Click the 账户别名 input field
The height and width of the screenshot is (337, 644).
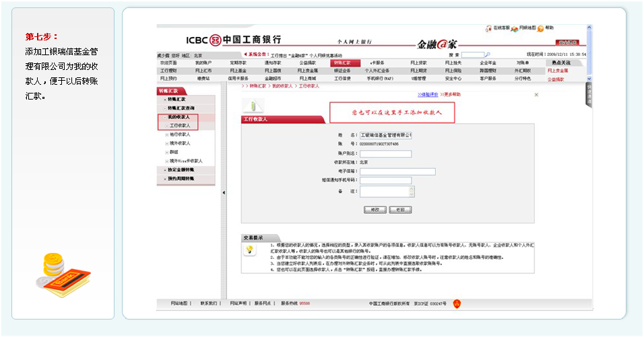pyautogui.click(x=386, y=154)
